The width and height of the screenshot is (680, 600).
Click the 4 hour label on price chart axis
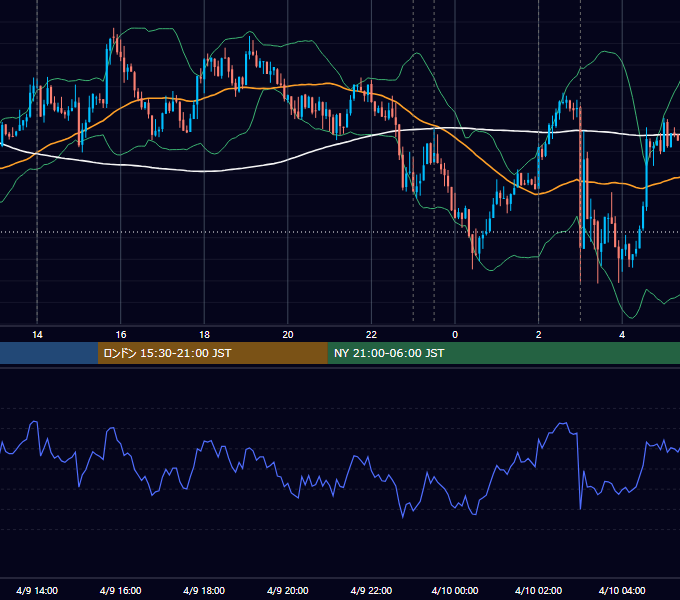[x=622, y=335]
